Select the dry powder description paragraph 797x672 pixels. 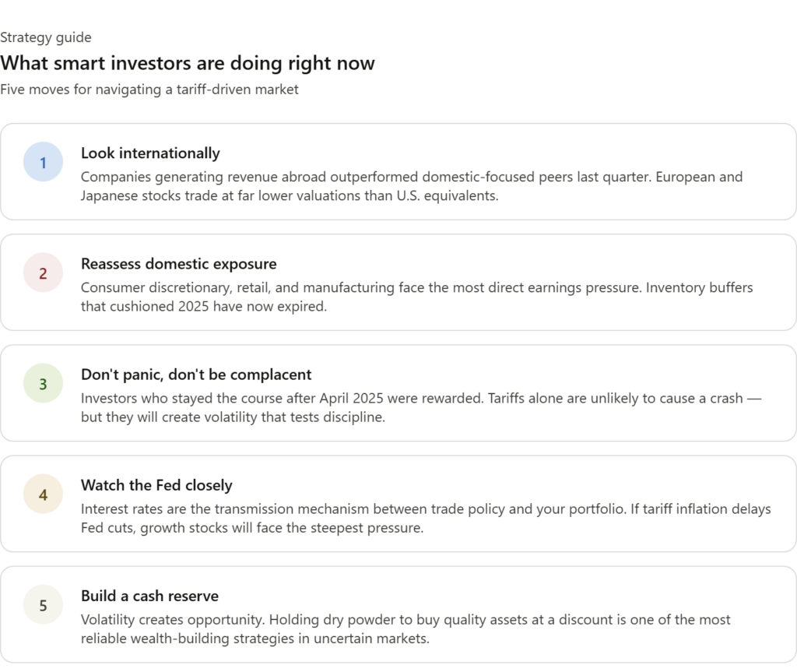[406, 628]
